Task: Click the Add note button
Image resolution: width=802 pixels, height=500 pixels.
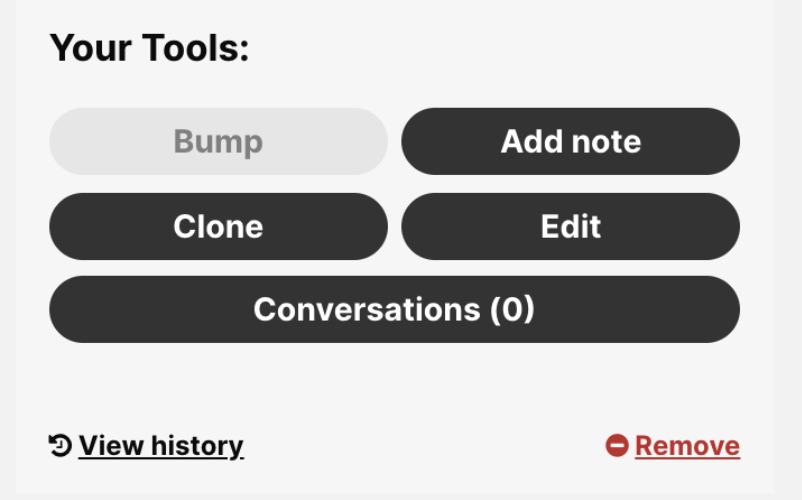Action: coord(570,141)
